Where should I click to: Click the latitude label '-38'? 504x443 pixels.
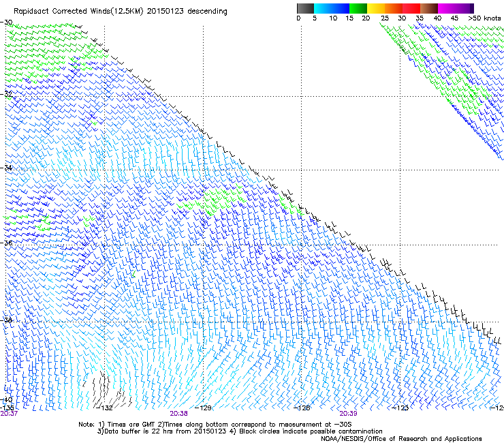tap(6, 320)
